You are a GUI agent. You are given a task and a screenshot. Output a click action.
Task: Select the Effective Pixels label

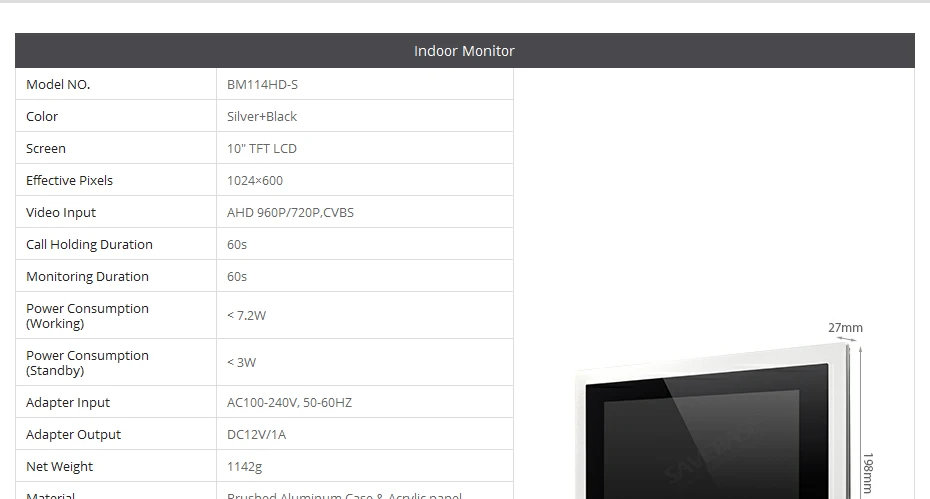point(69,180)
